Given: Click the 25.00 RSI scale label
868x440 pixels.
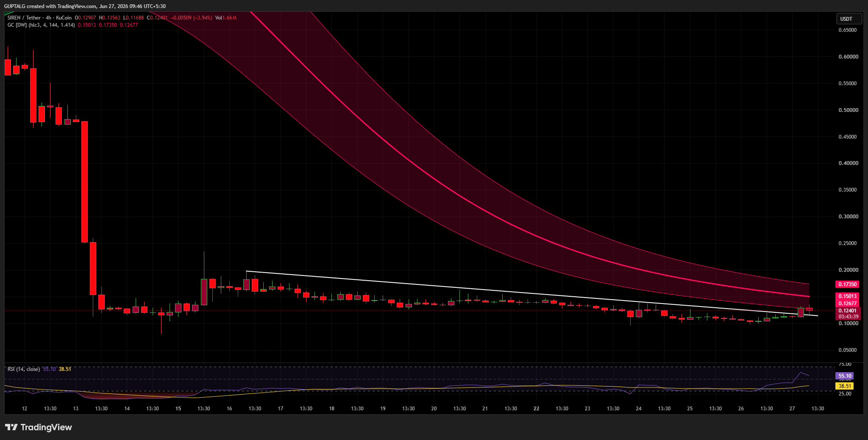Looking at the screenshot, I should click(845, 394).
